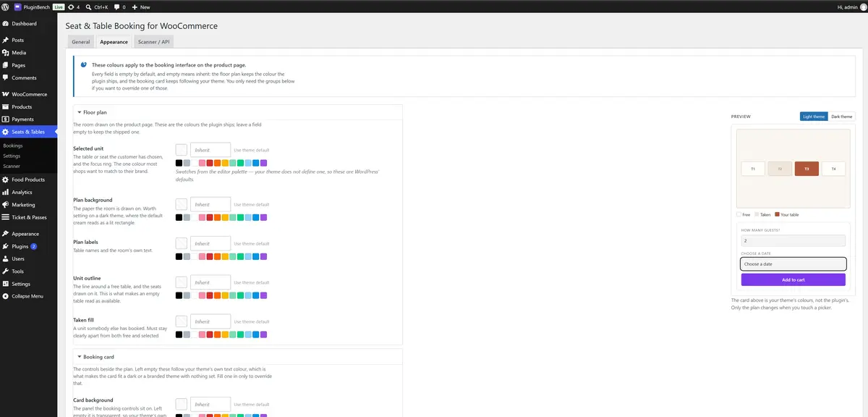Open the Ticket & Passes menu

29,217
